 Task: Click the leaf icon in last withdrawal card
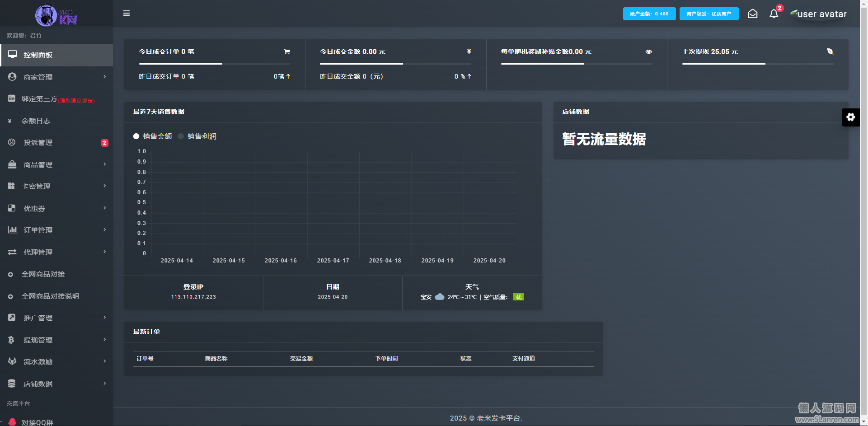pos(830,51)
